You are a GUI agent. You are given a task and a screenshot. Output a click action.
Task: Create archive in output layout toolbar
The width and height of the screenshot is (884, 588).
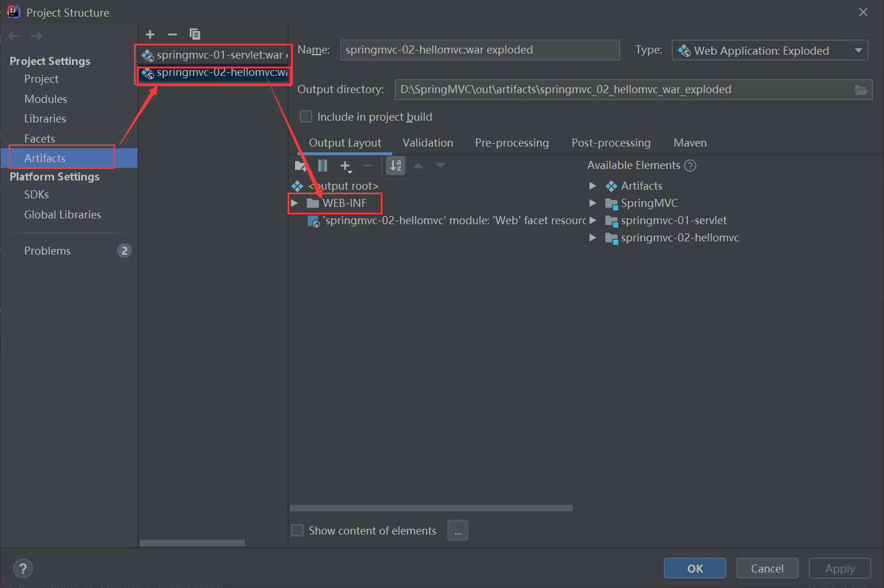coord(323,166)
